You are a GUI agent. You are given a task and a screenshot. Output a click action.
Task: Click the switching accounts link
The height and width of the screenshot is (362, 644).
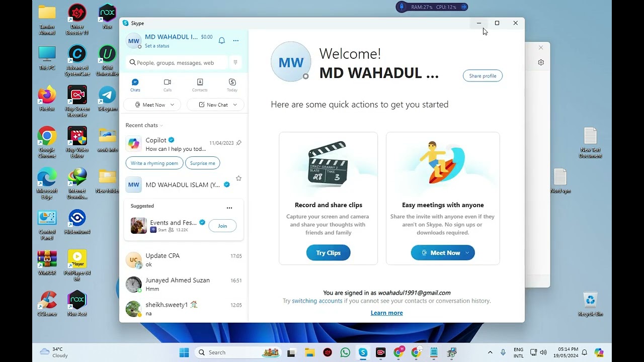(317, 301)
